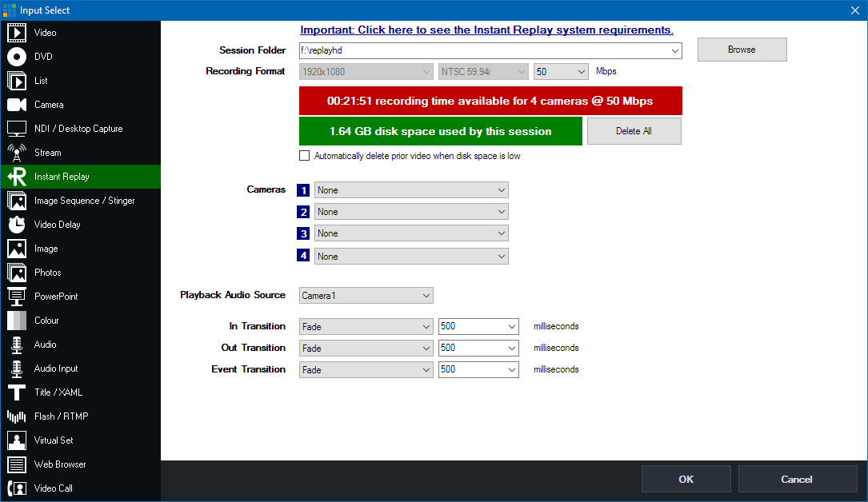Switch to Web Browser input type

(x=60, y=464)
